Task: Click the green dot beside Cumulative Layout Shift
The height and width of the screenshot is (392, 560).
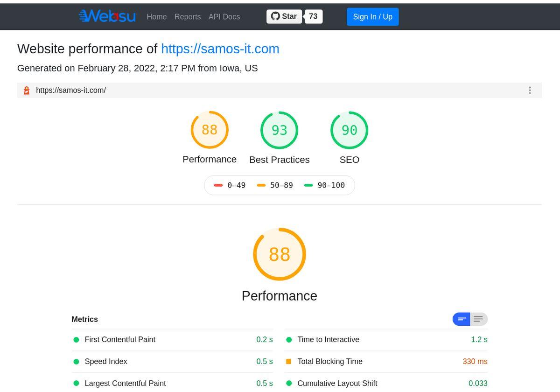Action: coord(289,384)
